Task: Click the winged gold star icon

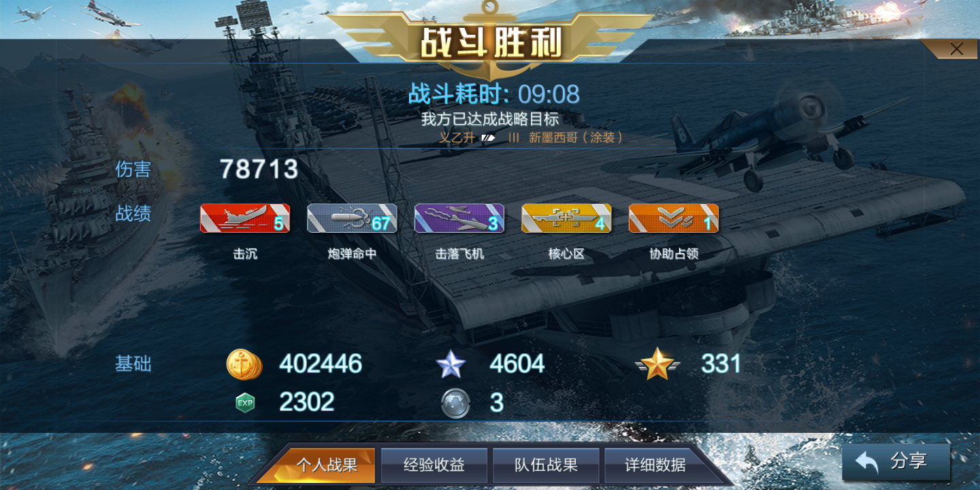Action: [658, 364]
